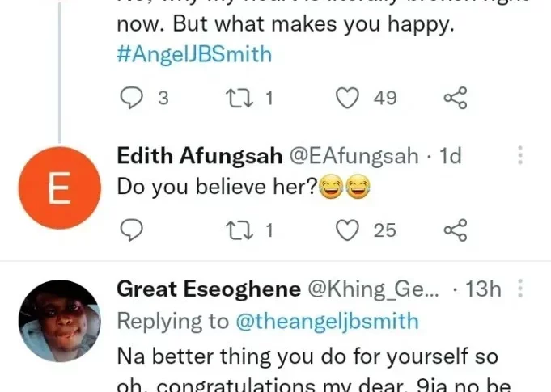The image size is (551, 392).
Task: Open the "Do you believe her?" tweet
Action: pyautogui.click(x=214, y=188)
